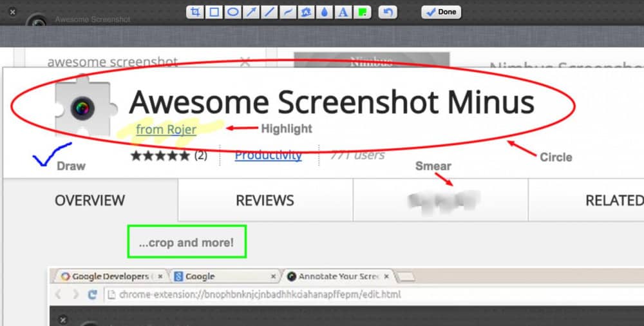Click the '771 users' count text
This screenshot has width=644, height=326.
(x=357, y=155)
